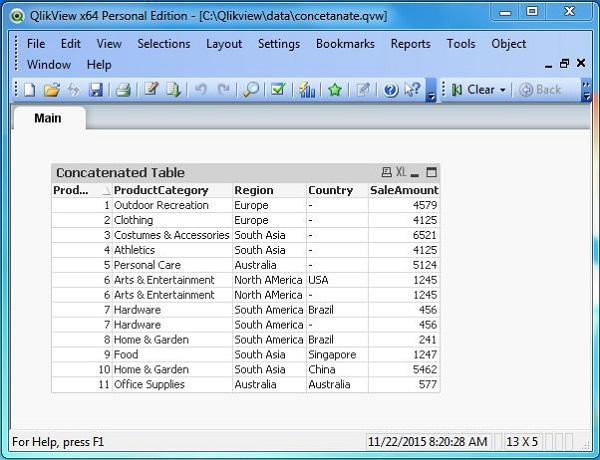Create a new document with toolbar icon
This screenshot has height=460, width=600.
(x=30, y=90)
